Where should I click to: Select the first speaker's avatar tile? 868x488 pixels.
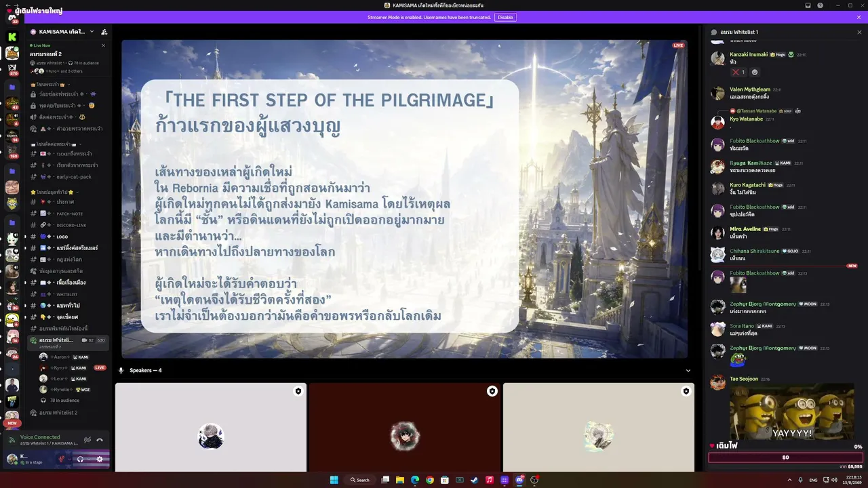211,436
